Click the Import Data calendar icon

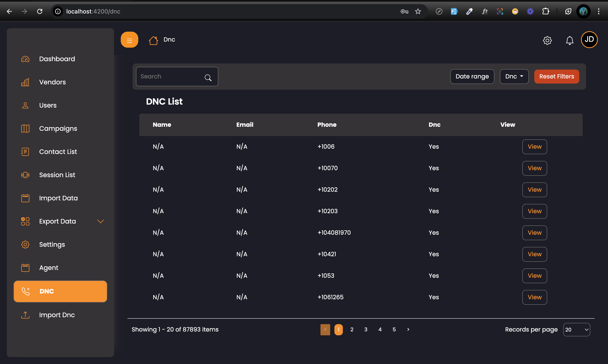coord(25,198)
